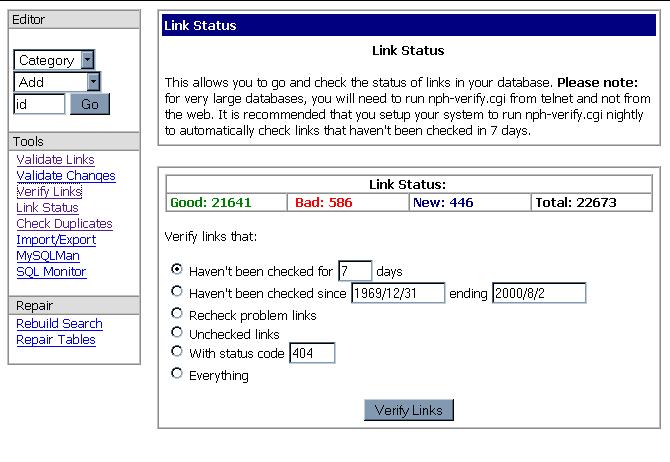Select the Recheck problem links option

coord(178,314)
